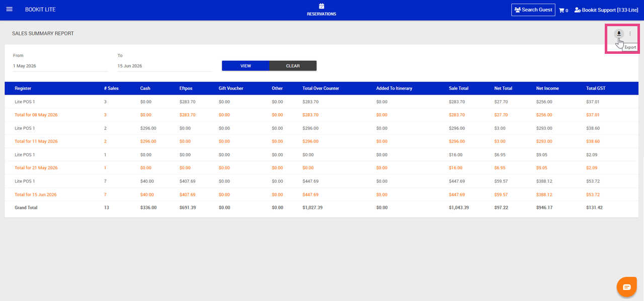Click the Eftpos column header
This screenshot has width=644, height=301.
(186, 89)
